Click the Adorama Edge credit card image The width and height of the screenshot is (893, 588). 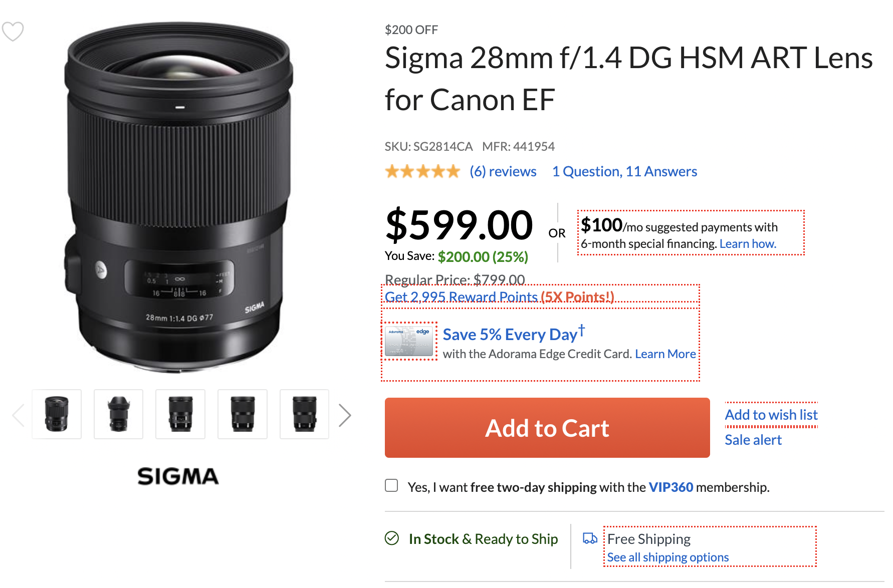click(x=409, y=341)
